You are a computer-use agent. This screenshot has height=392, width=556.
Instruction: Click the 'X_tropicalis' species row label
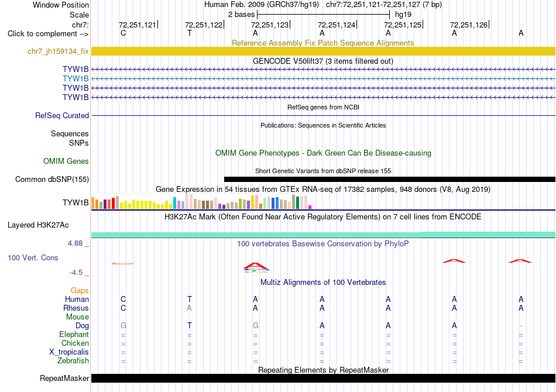[69, 352]
